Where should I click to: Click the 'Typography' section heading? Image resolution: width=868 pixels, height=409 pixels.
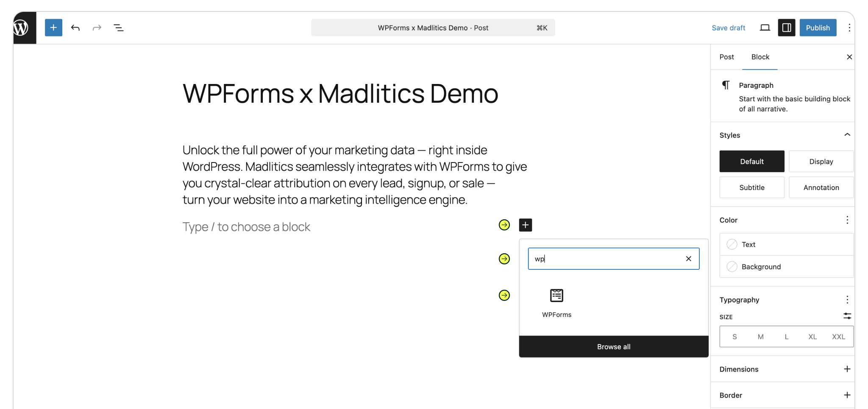click(x=739, y=300)
